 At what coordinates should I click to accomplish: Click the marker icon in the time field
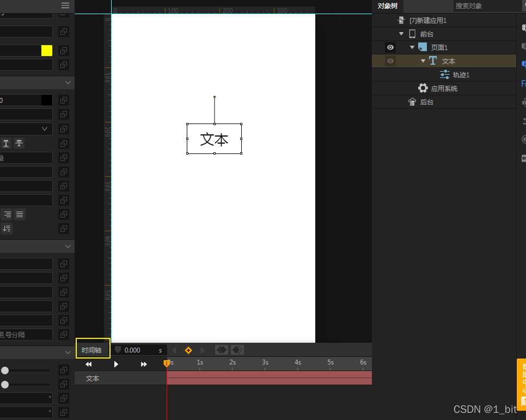(x=118, y=350)
